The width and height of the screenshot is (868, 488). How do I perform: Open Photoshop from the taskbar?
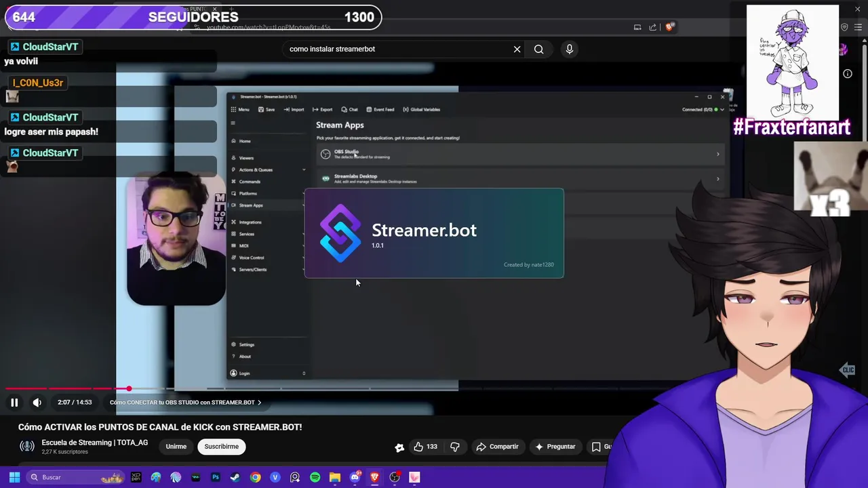click(x=216, y=477)
